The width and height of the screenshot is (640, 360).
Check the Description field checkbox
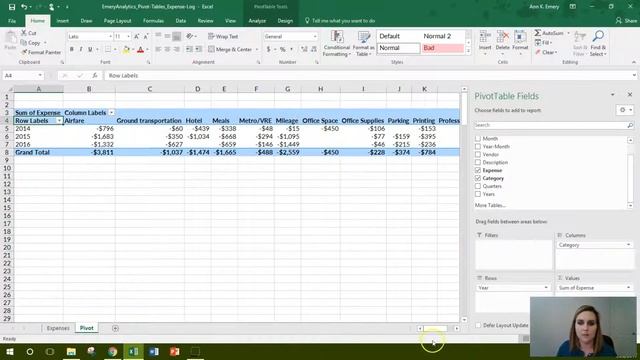(x=478, y=162)
